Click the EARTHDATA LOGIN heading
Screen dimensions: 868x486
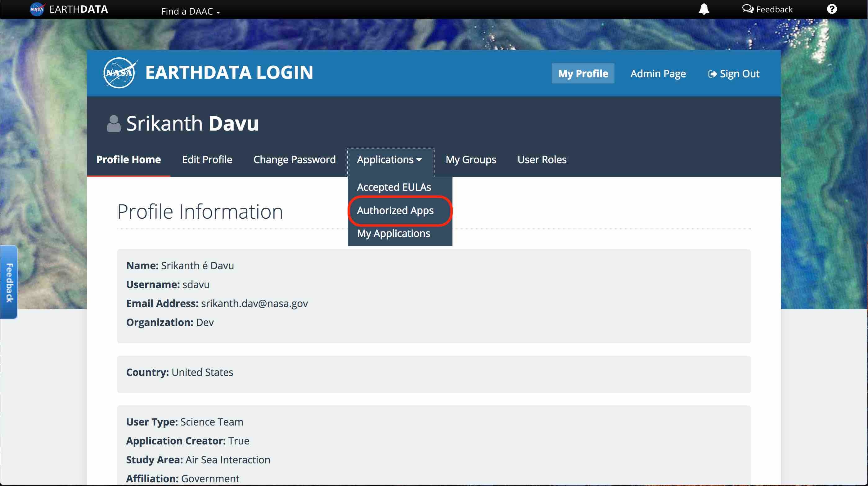pos(229,73)
